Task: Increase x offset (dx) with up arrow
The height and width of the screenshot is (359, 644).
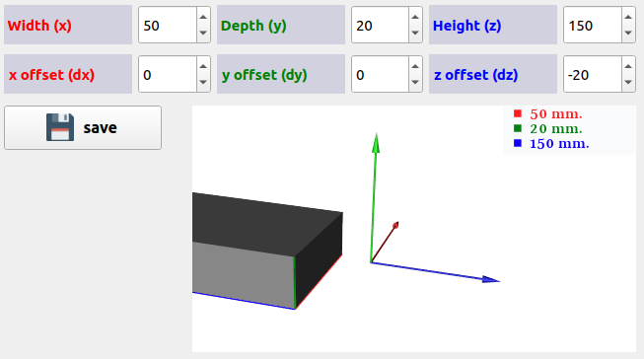Action: [203, 66]
